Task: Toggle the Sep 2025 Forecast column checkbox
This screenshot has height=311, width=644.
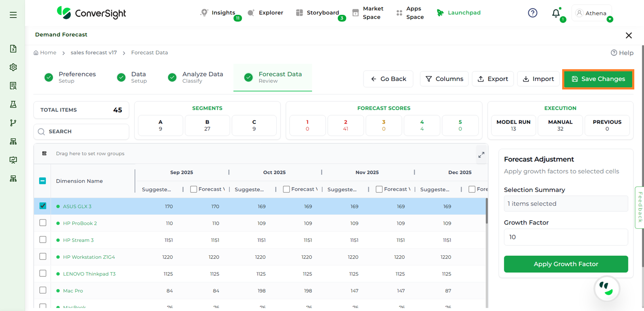Action: click(x=194, y=189)
